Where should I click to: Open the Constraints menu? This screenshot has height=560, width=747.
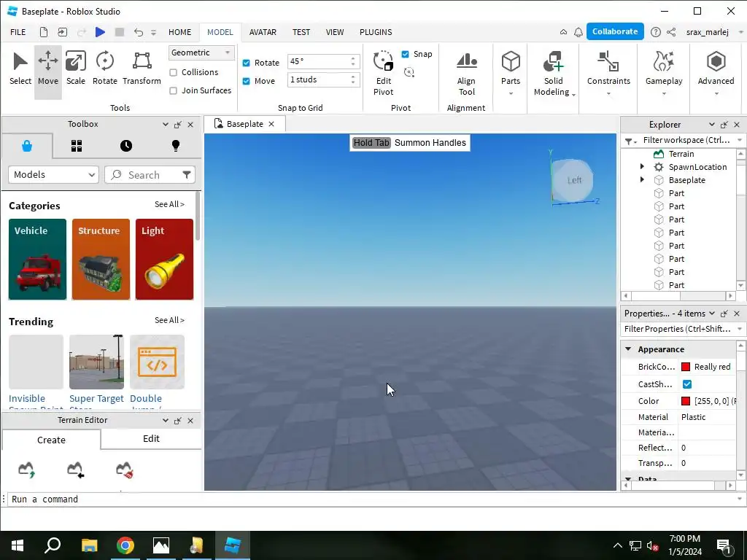pos(608,73)
